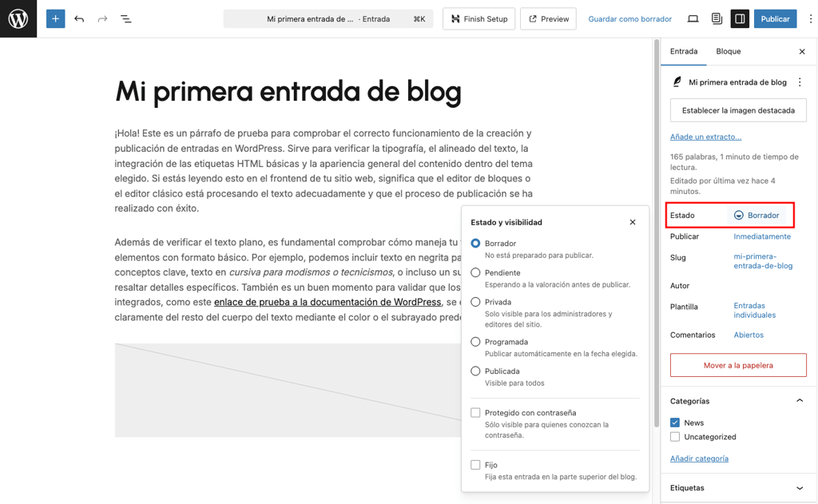
Task: Open the Estado Borrador dropdown
Action: (756, 215)
